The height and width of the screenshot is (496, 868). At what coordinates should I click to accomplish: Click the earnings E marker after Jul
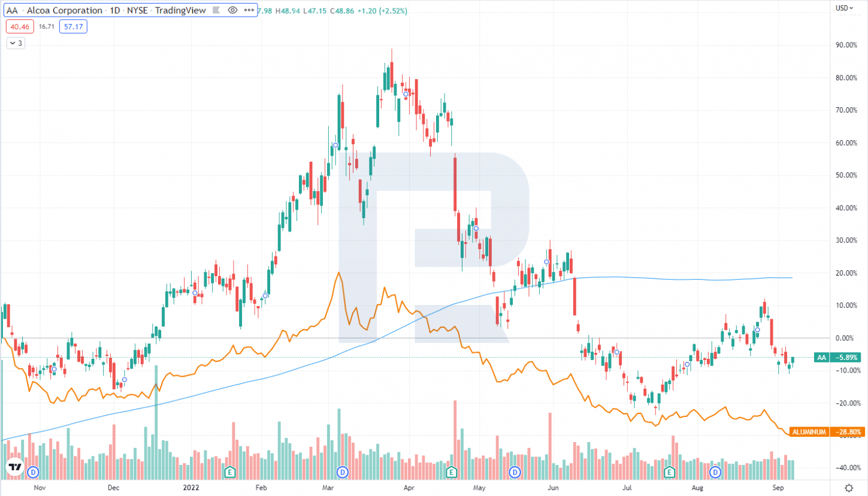coord(669,473)
